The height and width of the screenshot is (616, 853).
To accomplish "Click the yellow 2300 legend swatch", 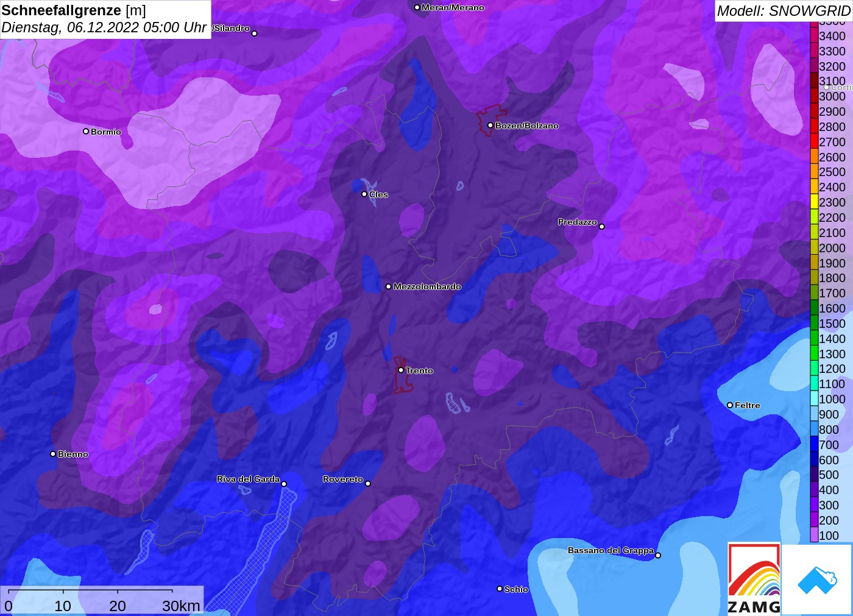I will pos(814,202).
